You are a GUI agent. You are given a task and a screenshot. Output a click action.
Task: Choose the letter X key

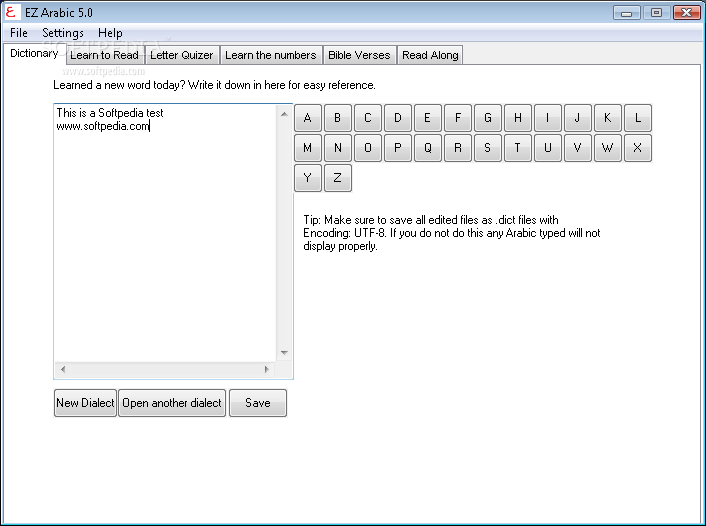click(x=638, y=148)
